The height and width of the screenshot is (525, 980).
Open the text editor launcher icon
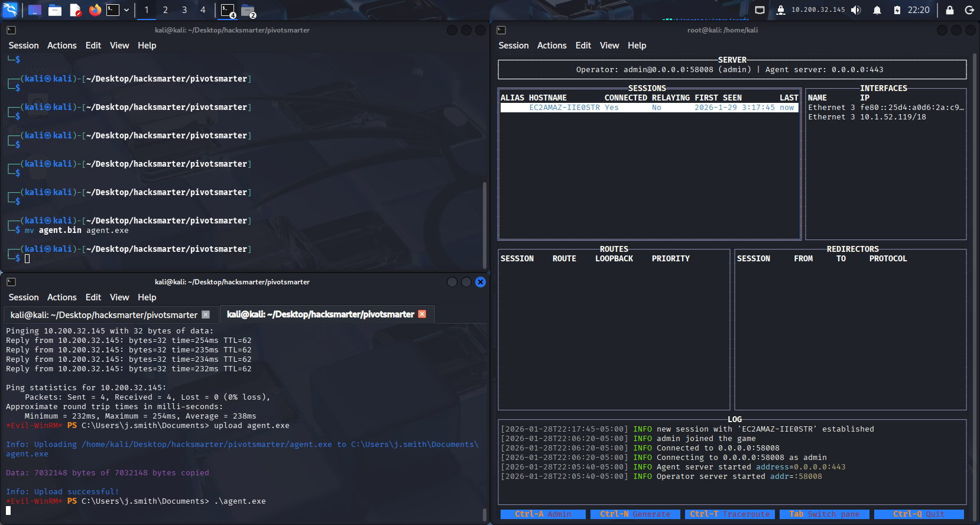point(75,10)
